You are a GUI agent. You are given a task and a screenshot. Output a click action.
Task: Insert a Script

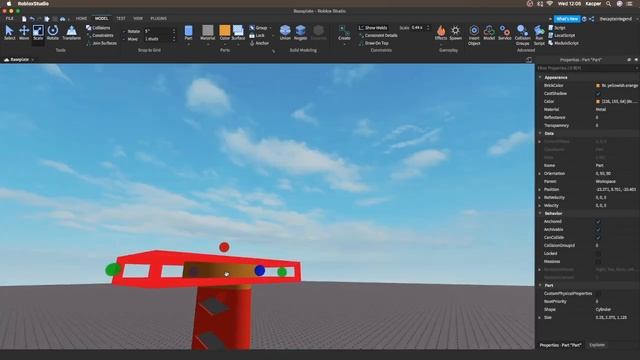[x=557, y=28]
